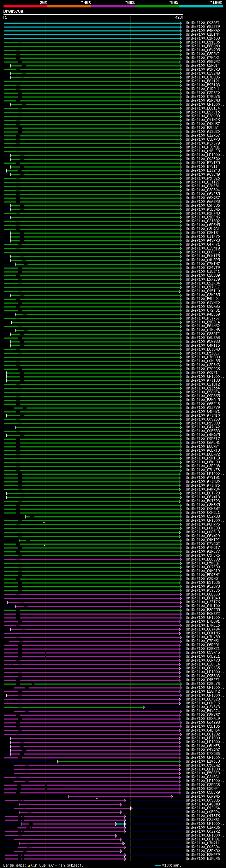
Task: Click the UniRef100_A6VRD5 label
Action: coord(203,50)
